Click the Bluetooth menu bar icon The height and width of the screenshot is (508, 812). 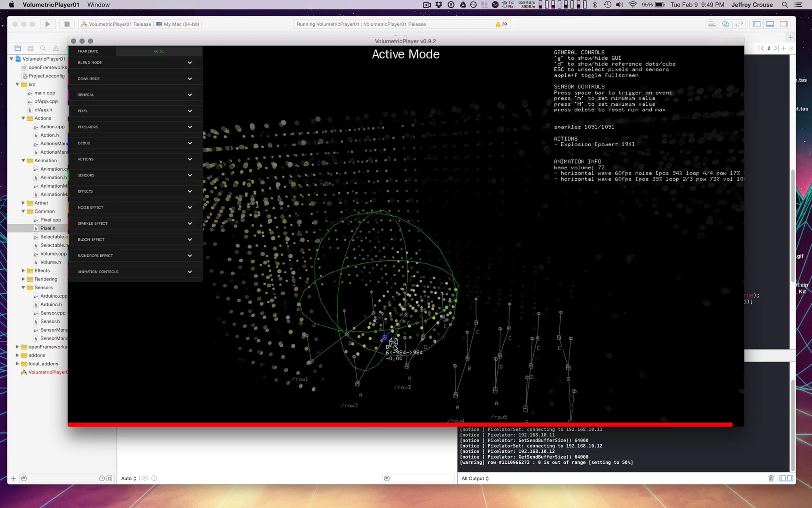click(595, 5)
